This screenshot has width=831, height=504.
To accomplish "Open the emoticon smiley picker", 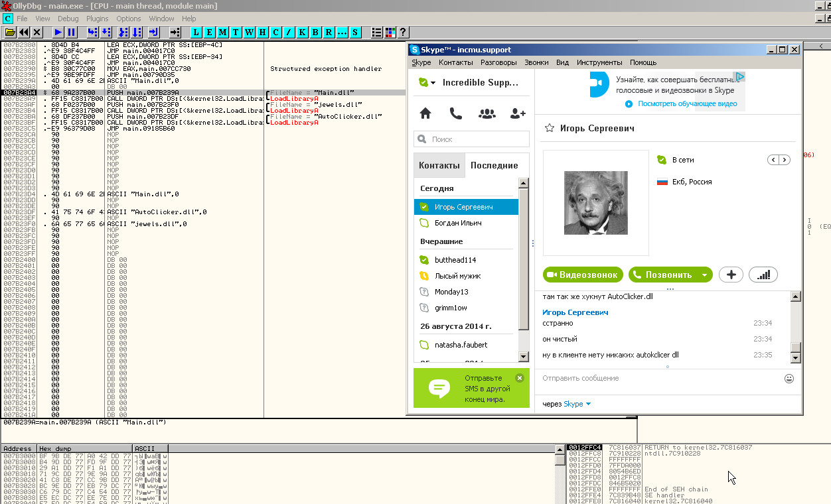I will click(x=789, y=379).
